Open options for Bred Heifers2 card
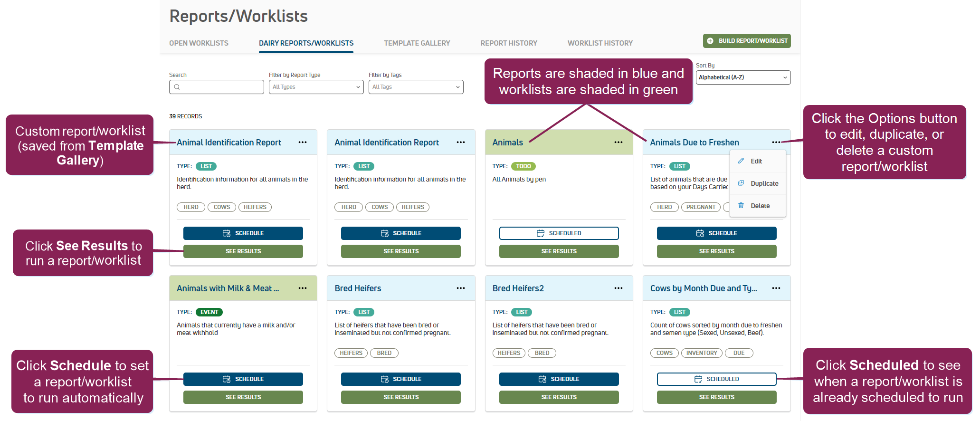Image resolution: width=980 pixels, height=421 pixels. click(x=618, y=288)
